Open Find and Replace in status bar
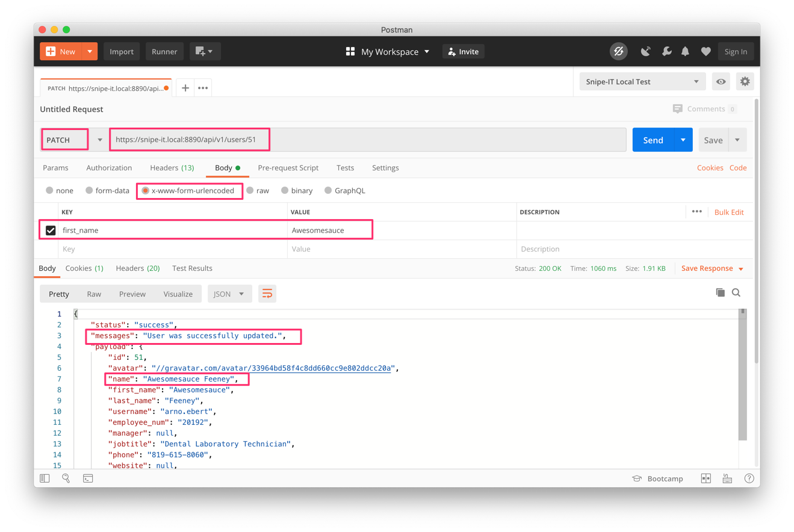Screen dimensions: 794x532 pyautogui.click(x=66, y=478)
